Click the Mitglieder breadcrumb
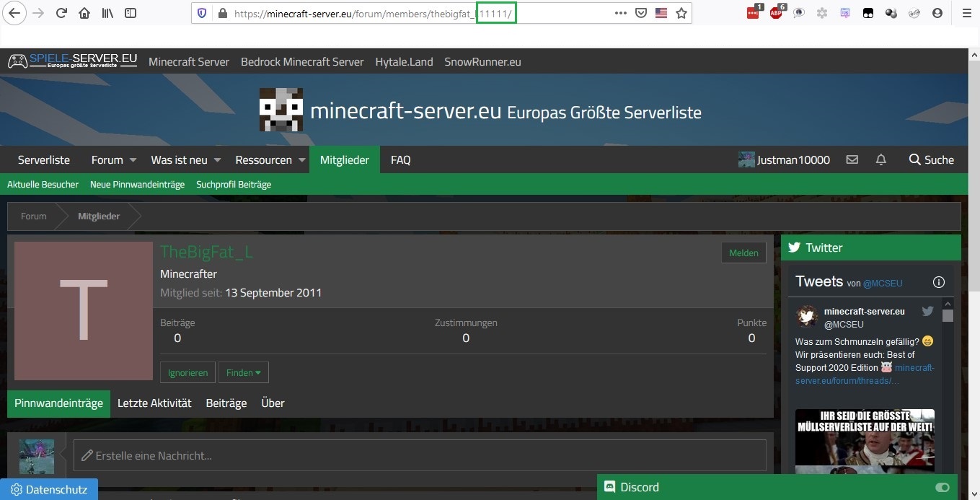This screenshot has width=980, height=500. tap(99, 216)
